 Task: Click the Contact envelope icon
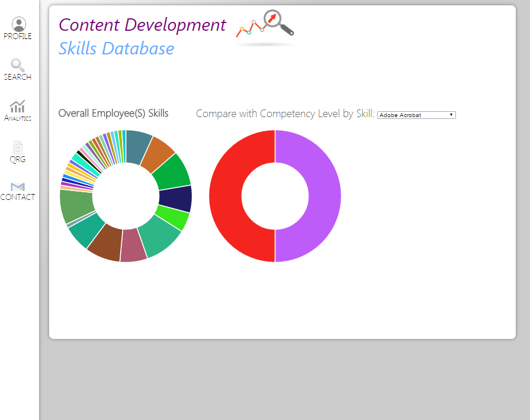(x=18, y=186)
